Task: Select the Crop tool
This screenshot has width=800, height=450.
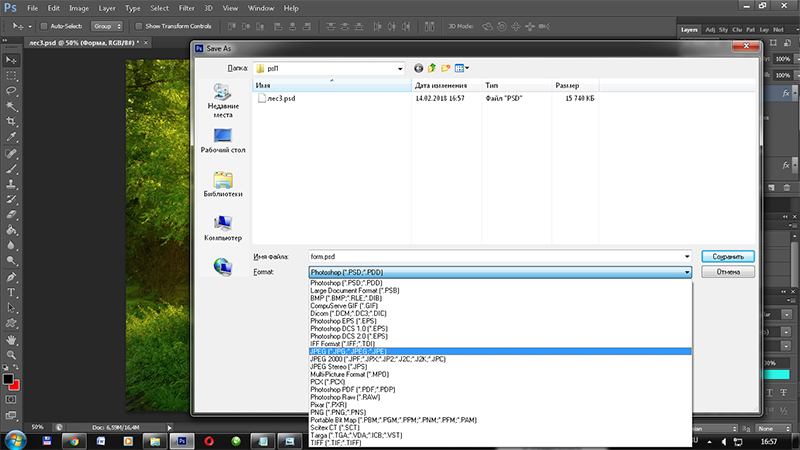Action: pyautogui.click(x=11, y=121)
